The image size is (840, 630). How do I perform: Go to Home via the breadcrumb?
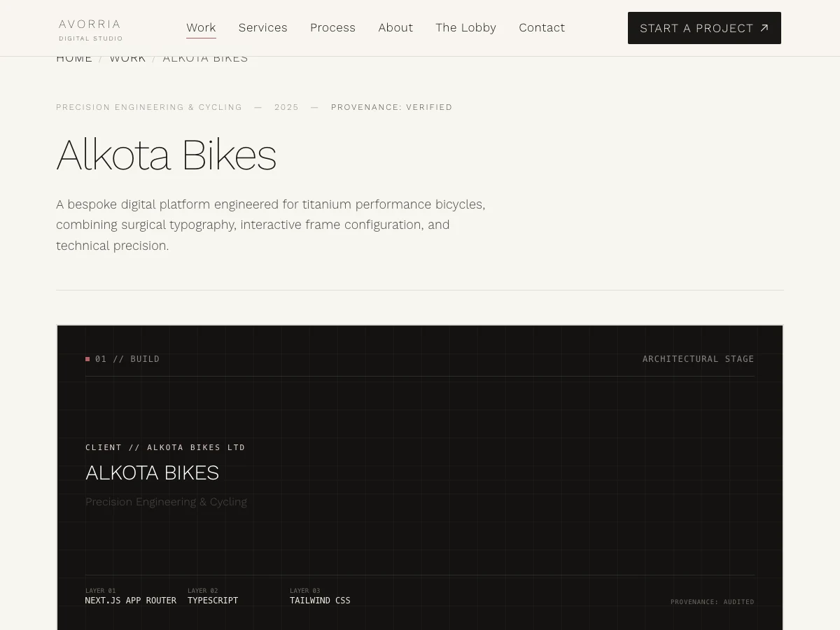(x=74, y=58)
